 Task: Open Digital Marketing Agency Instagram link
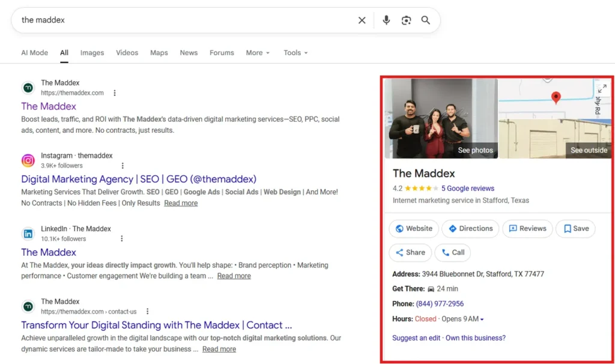coord(139,179)
